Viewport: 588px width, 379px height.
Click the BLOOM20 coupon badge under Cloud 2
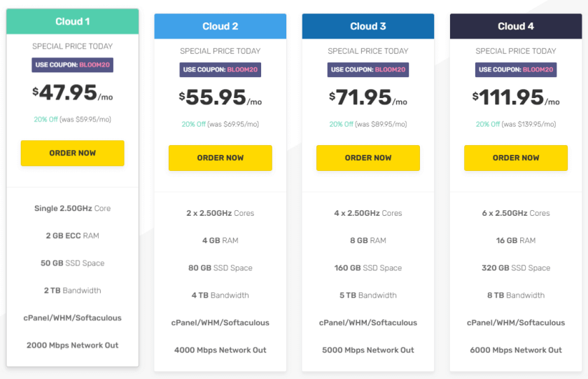[220, 70]
